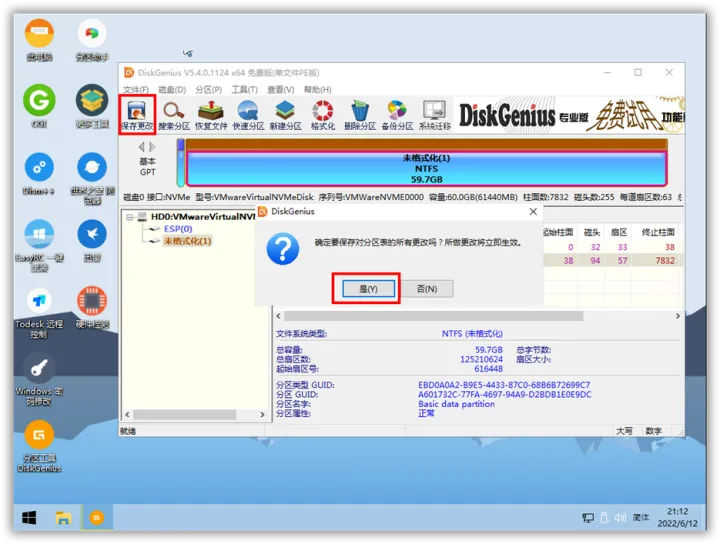The height and width of the screenshot is (544, 720).
Task: Launch the green CGI desktop icon
Action: (39, 106)
